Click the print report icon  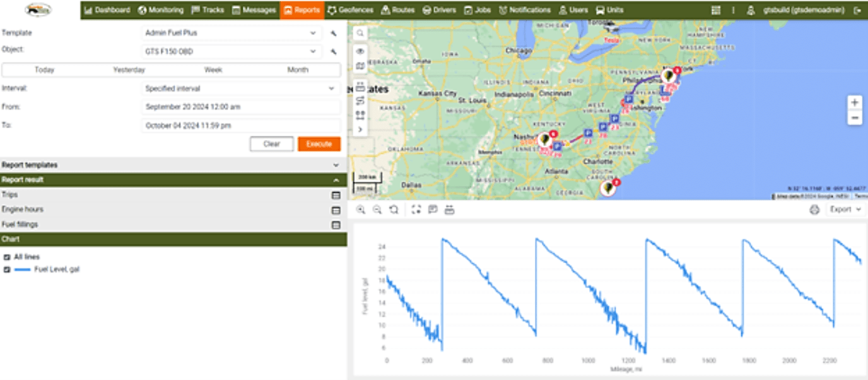[814, 210]
